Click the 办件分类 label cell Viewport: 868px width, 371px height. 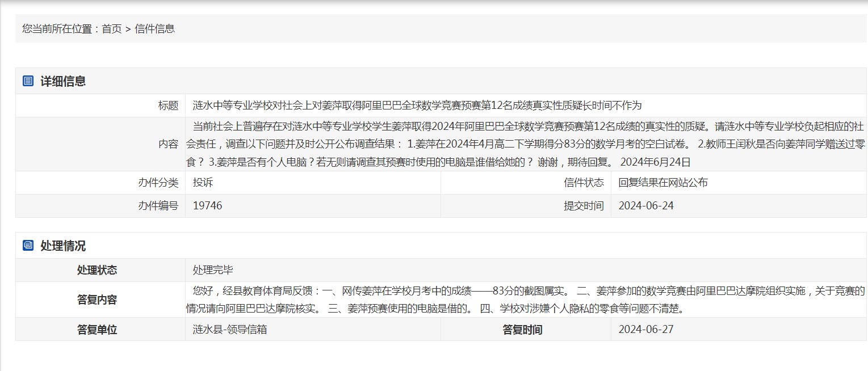click(158, 183)
